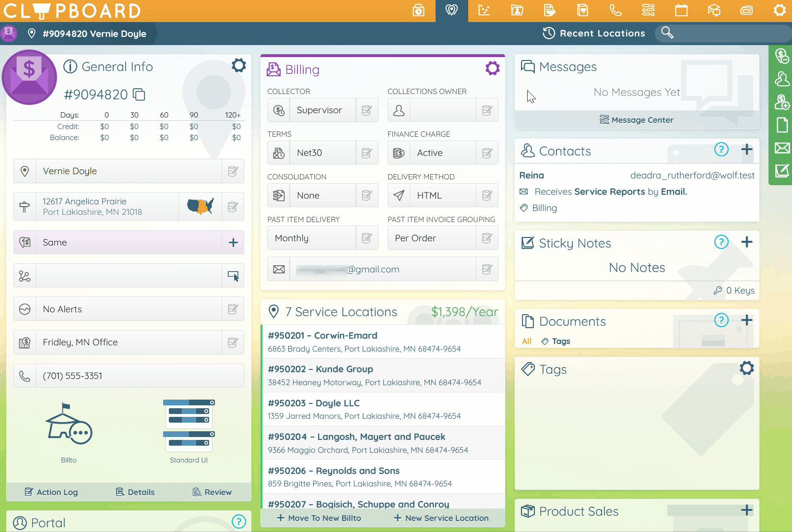This screenshot has height=532, width=792.
Task: Open the Billto chat building icon
Action: 69,422
